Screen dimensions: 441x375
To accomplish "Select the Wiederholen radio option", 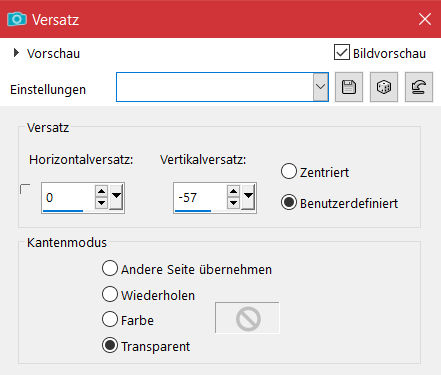I will 110,294.
